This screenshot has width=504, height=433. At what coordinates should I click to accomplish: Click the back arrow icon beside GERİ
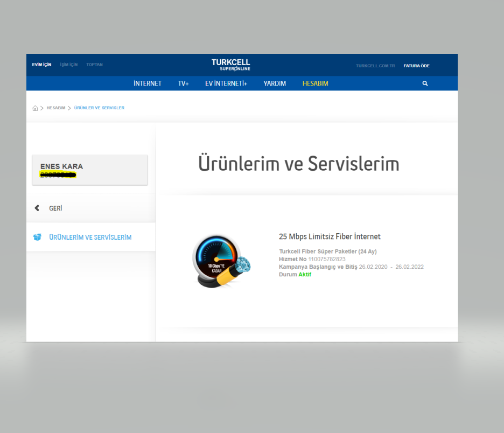coord(37,208)
